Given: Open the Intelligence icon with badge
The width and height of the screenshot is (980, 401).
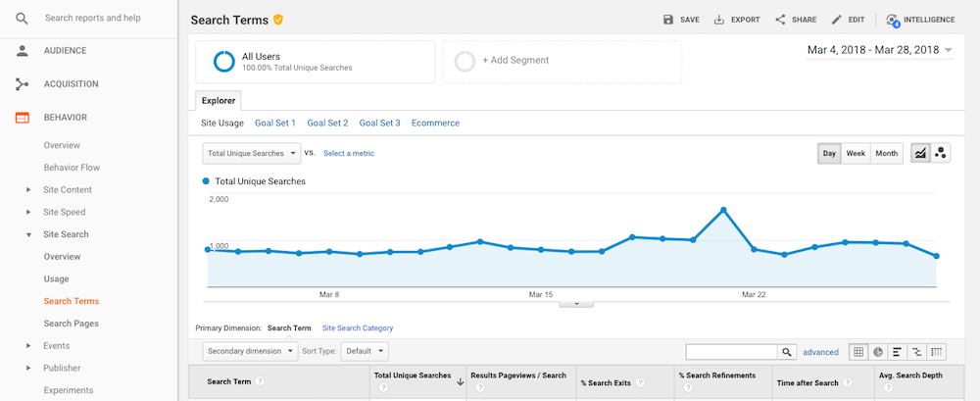Looking at the screenshot, I should pyautogui.click(x=893, y=20).
